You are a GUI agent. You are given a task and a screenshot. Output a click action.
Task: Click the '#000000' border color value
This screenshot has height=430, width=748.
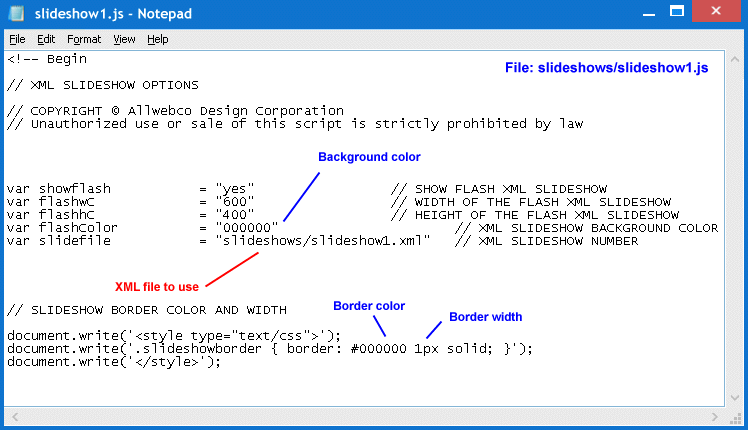pyautogui.click(x=378, y=349)
